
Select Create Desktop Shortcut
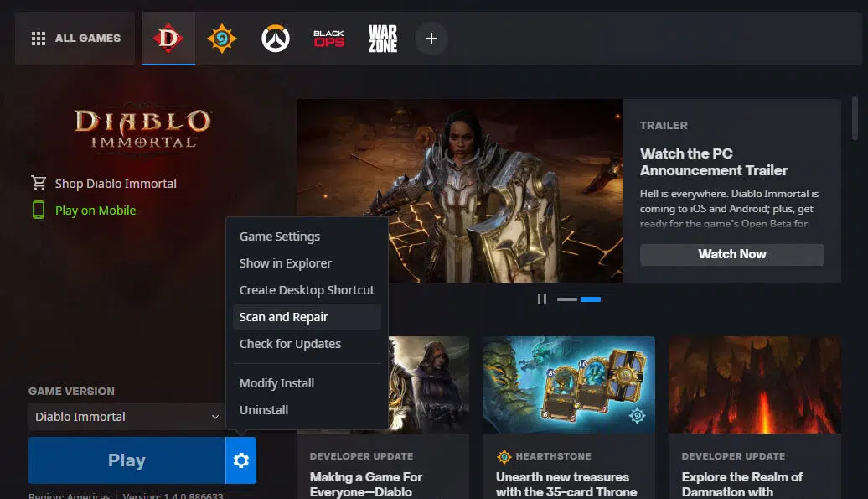click(307, 290)
